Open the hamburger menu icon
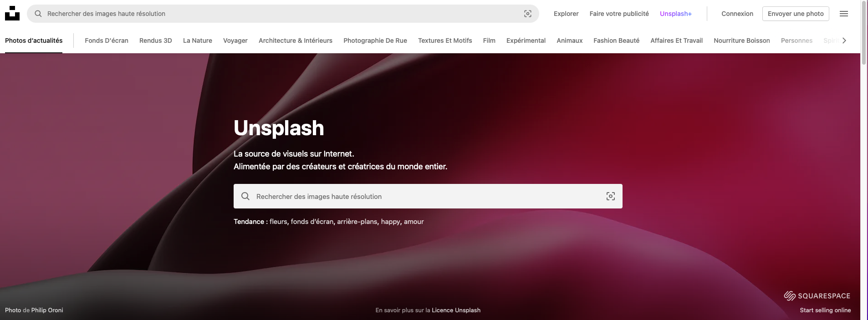This screenshot has height=320, width=868. (x=844, y=14)
